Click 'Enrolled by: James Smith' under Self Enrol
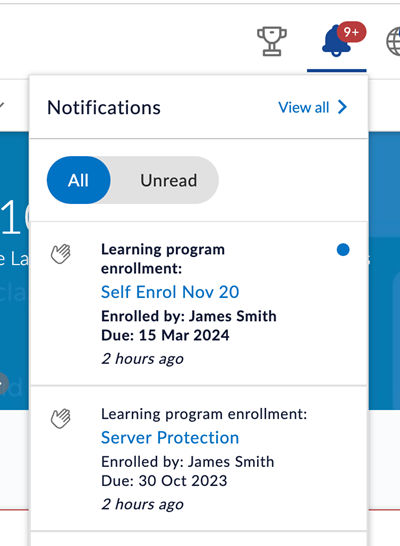The width and height of the screenshot is (400, 546). (x=189, y=316)
